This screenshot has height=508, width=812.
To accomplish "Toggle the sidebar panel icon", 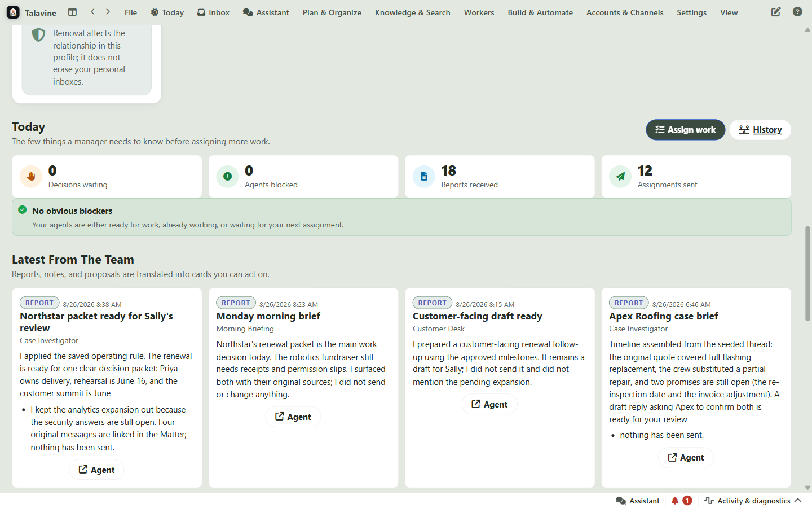I will (x=72, y=12).
